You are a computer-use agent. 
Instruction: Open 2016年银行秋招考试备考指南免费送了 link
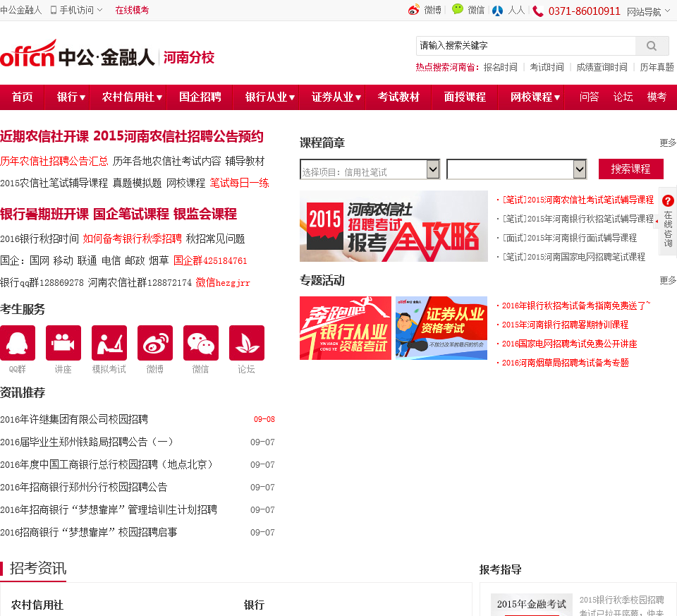(576, 306)
